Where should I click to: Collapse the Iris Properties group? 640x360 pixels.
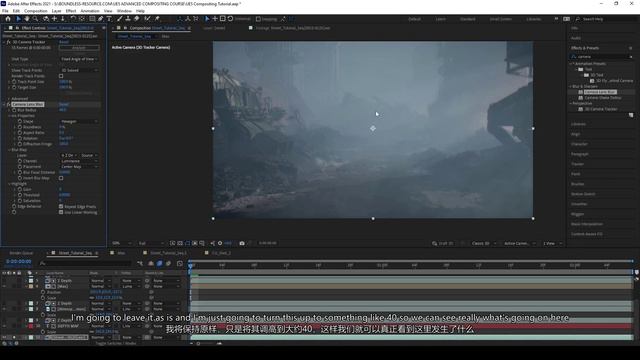point(9,116)
